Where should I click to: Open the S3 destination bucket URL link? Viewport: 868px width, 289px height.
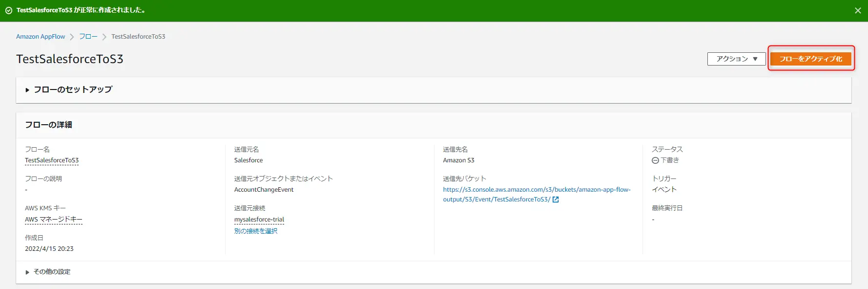[537, 195]
